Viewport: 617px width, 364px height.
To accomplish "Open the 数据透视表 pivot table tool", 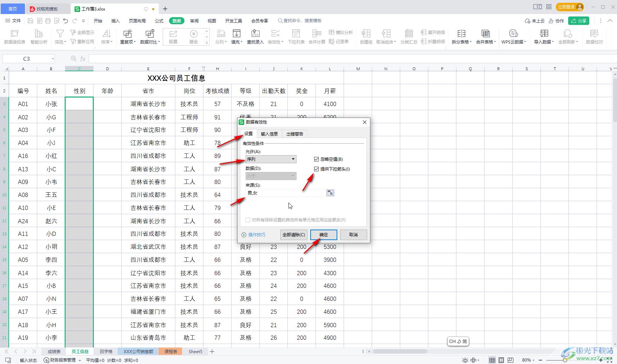I will coord(14,37).
